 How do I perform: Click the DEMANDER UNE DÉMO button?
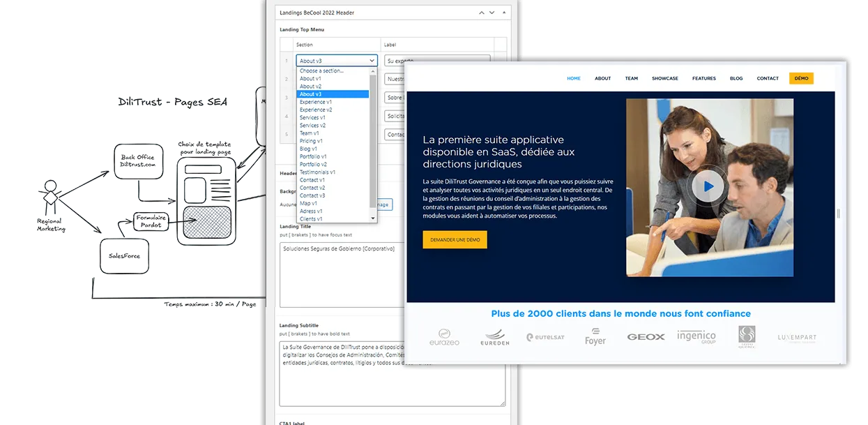click(x=455, y=239)
